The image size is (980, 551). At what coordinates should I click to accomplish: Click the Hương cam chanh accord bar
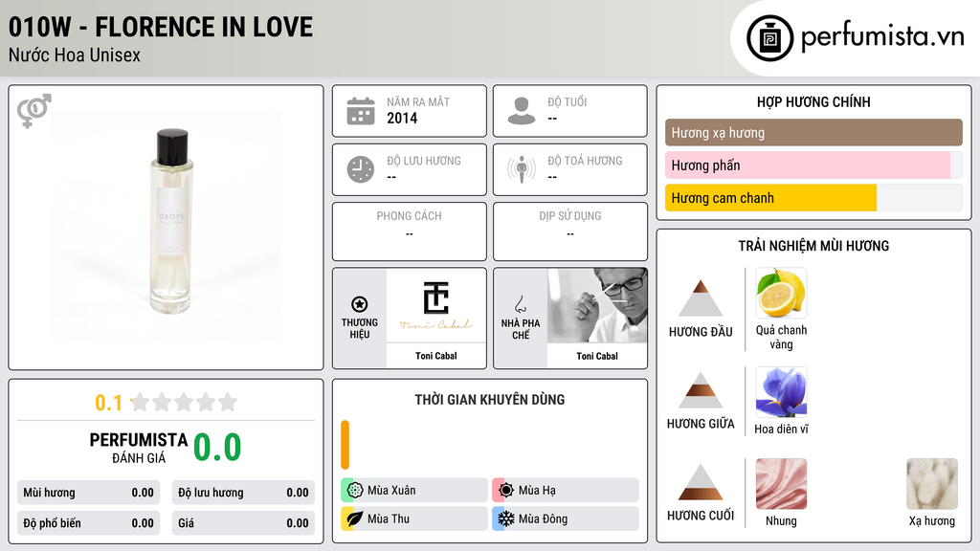point(813,198)
